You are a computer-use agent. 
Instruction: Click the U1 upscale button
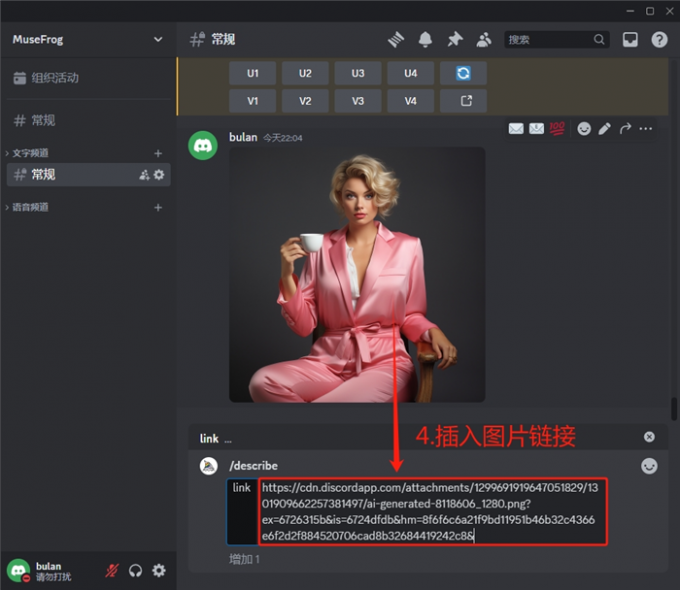pyautogui.click(x=252, y=73)
